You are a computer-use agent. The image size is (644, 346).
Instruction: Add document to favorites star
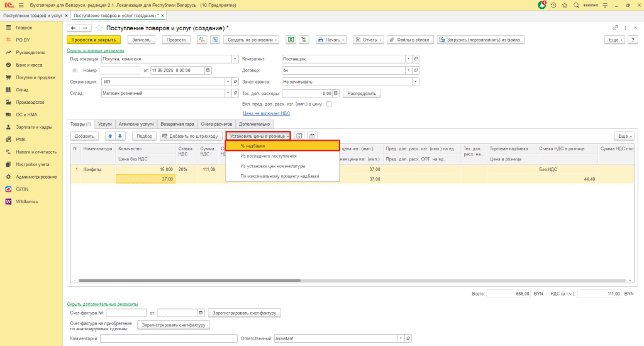[99, 28]
